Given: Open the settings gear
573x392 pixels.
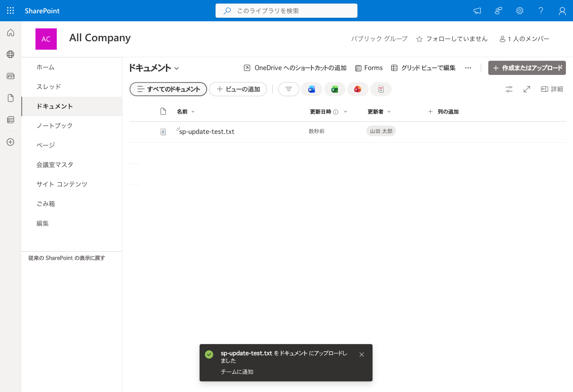Looking at the screenshot, I should point(520,11).
